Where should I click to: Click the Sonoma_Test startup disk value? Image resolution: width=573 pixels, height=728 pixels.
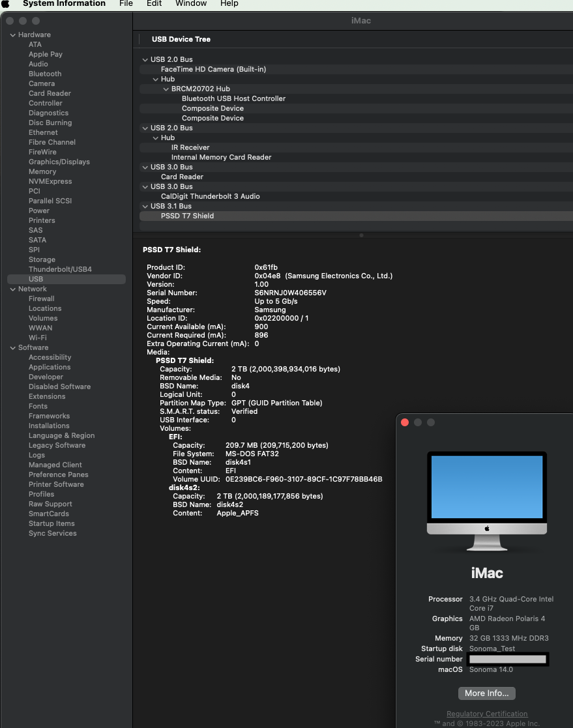coord(492,648)
